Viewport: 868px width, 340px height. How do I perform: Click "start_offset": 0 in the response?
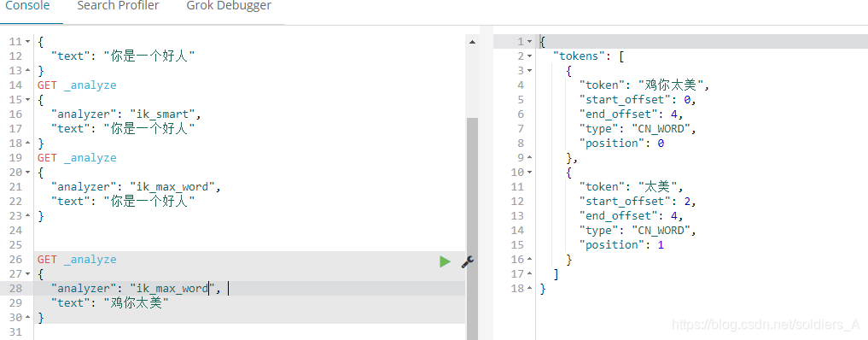pos(637,100)
